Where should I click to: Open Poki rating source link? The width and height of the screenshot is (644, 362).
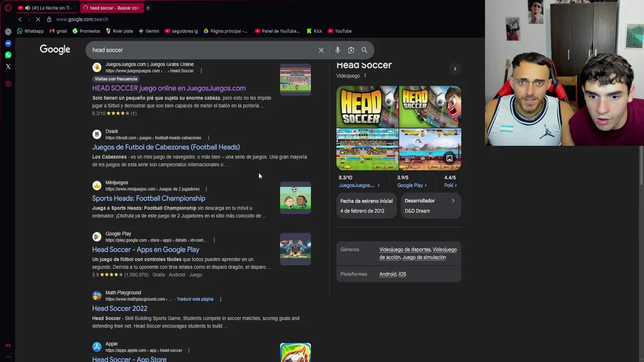pyautogui.click(x=450, y=186)
